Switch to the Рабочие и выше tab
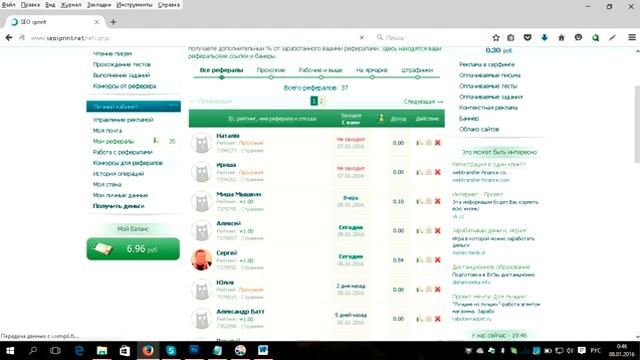The width and height of the screenshot is (640, 360). (320, 70)
